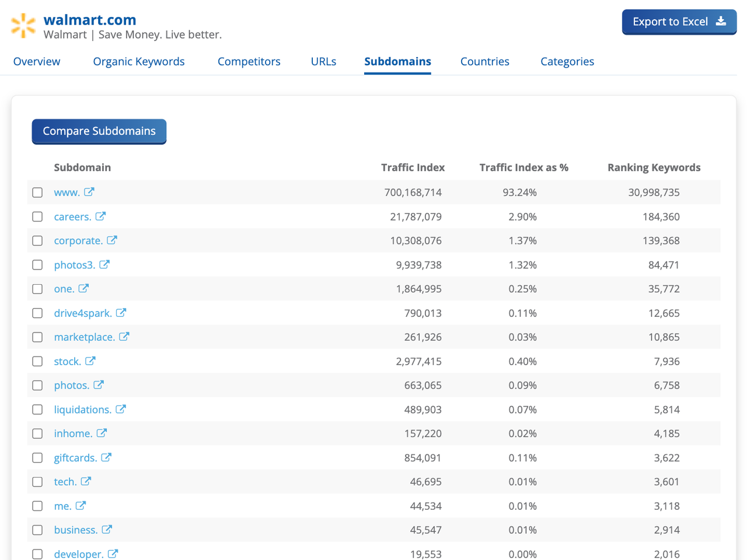Viewport: 747px width, 560px height.
Task: Check the marketplace. subdomain checkbox
Action: pyautogui.click(x=37, y=337)
